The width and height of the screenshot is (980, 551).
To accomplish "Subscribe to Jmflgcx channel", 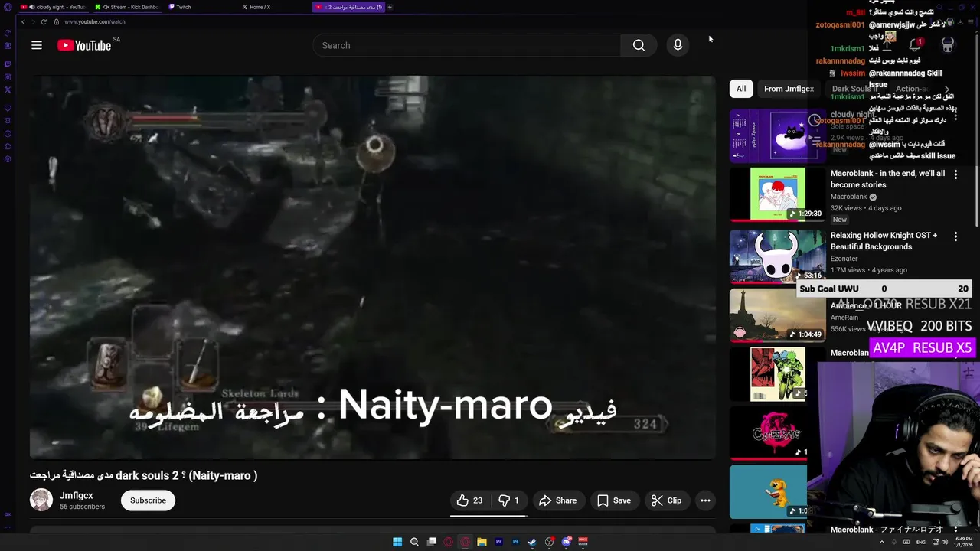I will (148, 500).
